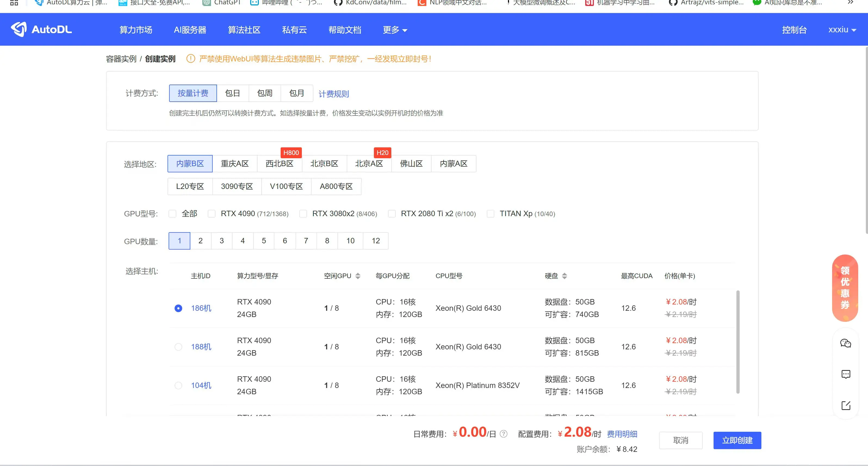The width and height of the screenshot is (868, 466).
Task: Click the 立即创建 button
Action: coord(737,440)
